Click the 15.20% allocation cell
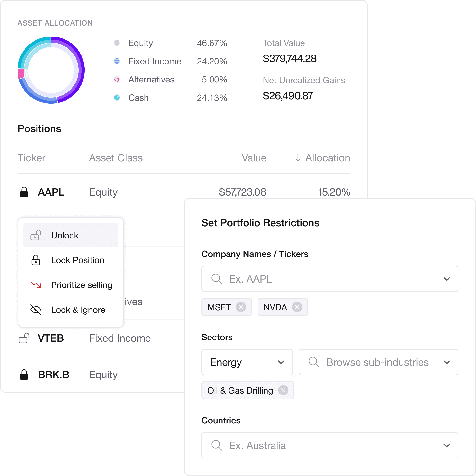This screenshot has height=476, width=476. [334, 192]
